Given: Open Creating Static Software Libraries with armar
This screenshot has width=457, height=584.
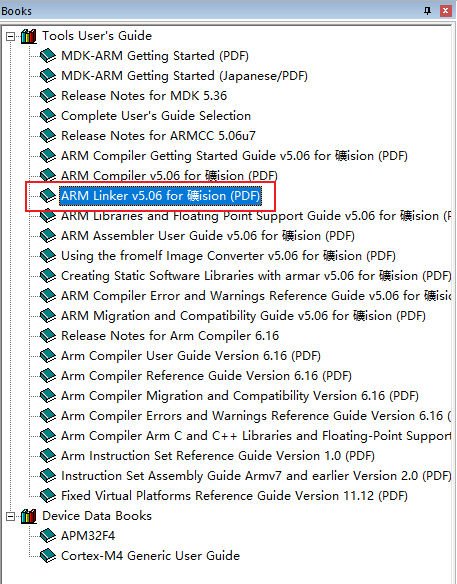Looking at the screenshot, I should click(x=256, y=276).
